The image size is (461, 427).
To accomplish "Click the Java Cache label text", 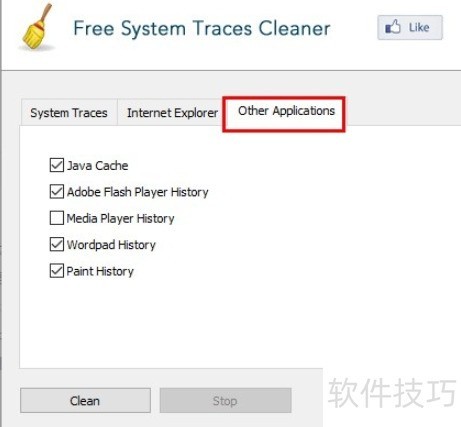I will click(97, 166).
